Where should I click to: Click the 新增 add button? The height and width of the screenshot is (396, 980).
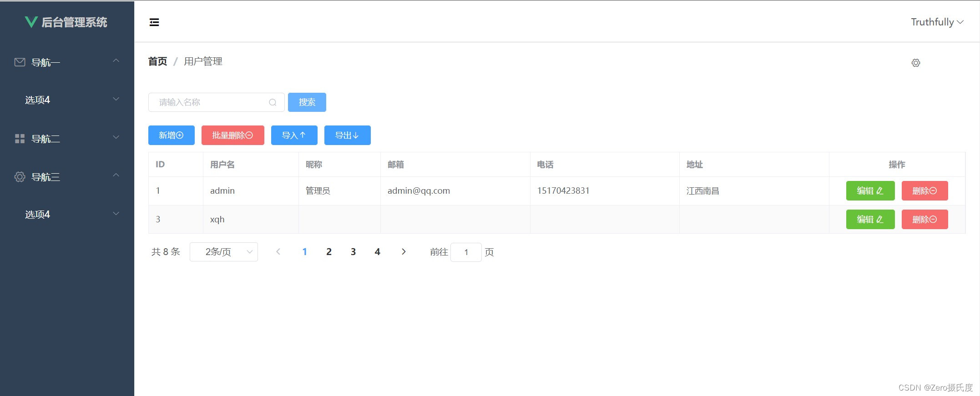[172, 135]
